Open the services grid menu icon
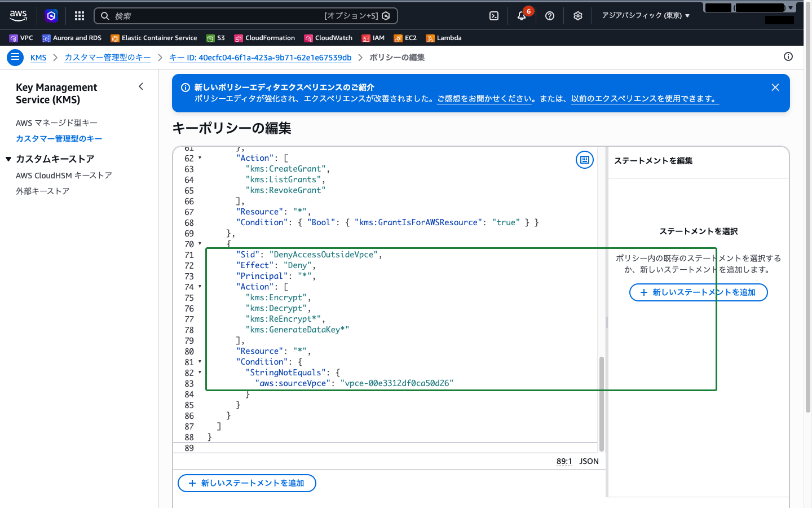Image resolution: width=812 pixels, height=508 pixels. point(80,16)
